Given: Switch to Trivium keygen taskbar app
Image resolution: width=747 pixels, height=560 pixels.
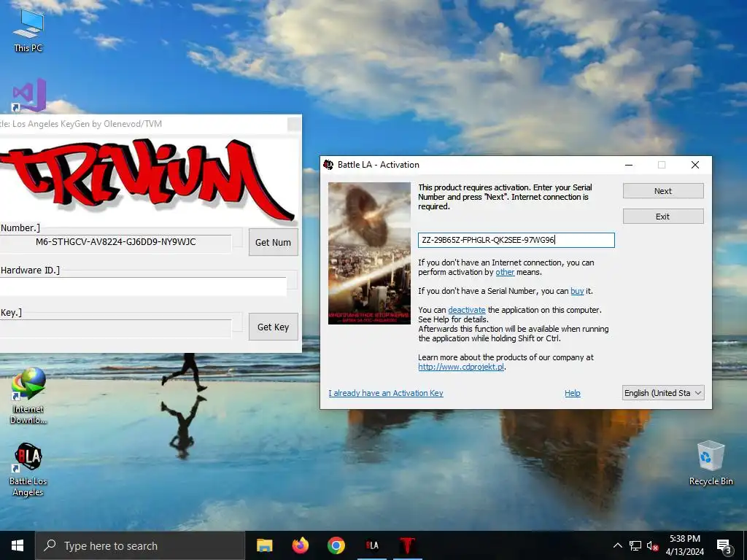Looking at the screenshot, I should [407, 545].
